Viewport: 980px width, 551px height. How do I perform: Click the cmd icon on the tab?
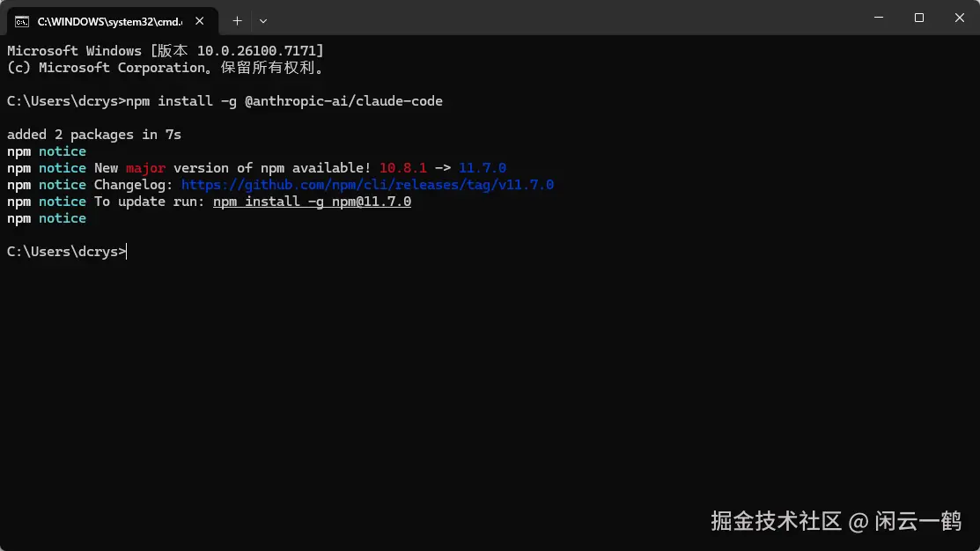coord(22,20)
